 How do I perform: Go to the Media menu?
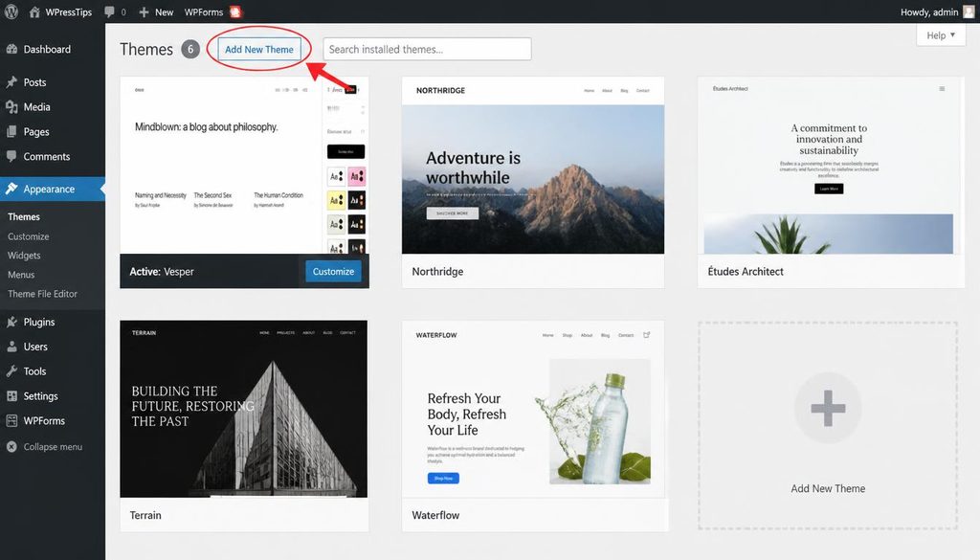[x=37, y=107]
